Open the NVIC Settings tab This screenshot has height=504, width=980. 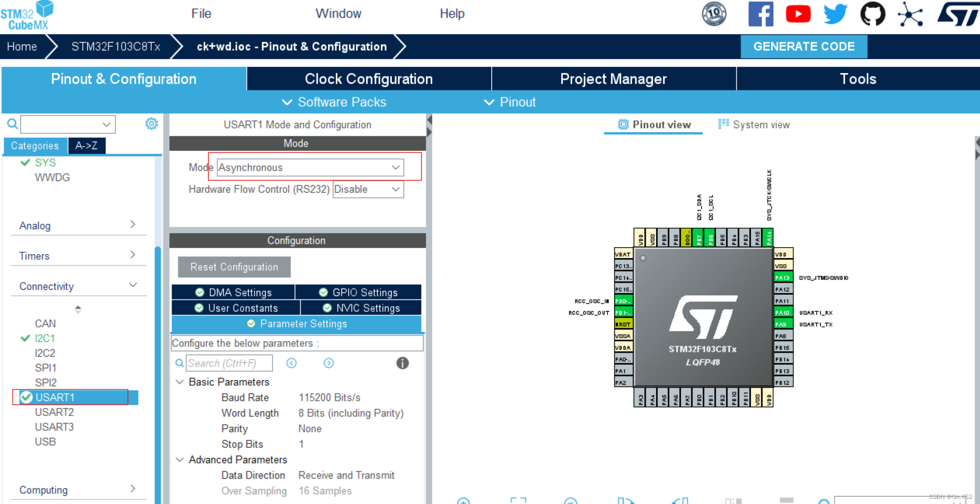[x=361, y=308]
